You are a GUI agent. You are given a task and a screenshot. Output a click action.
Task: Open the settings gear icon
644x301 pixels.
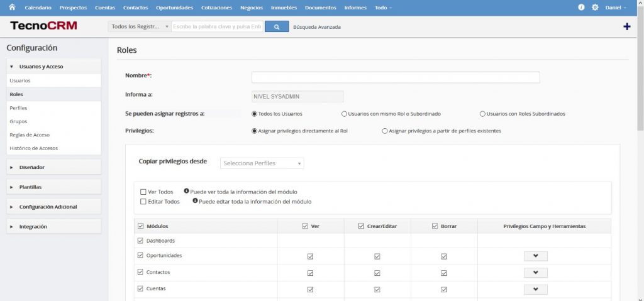point(595,8)
